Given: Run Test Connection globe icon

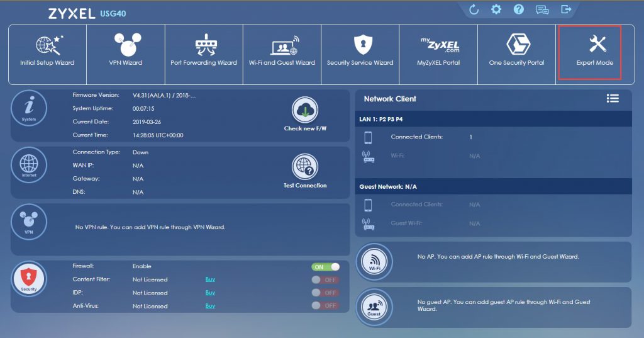Looking at the screenshot, I should pos(305,167).
